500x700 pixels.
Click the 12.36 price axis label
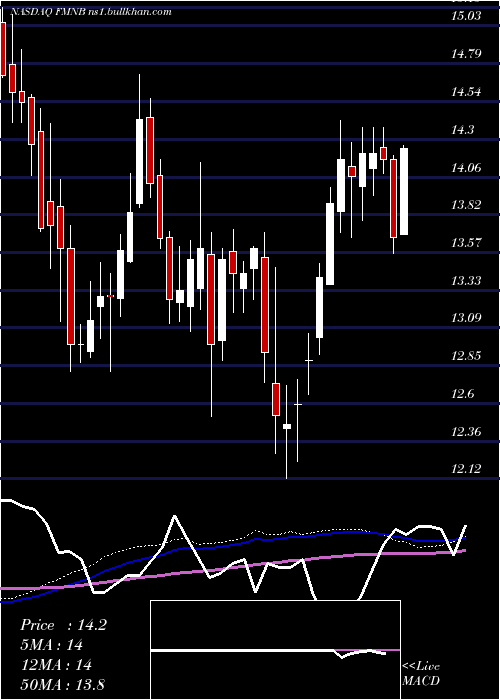pos(467,432)
